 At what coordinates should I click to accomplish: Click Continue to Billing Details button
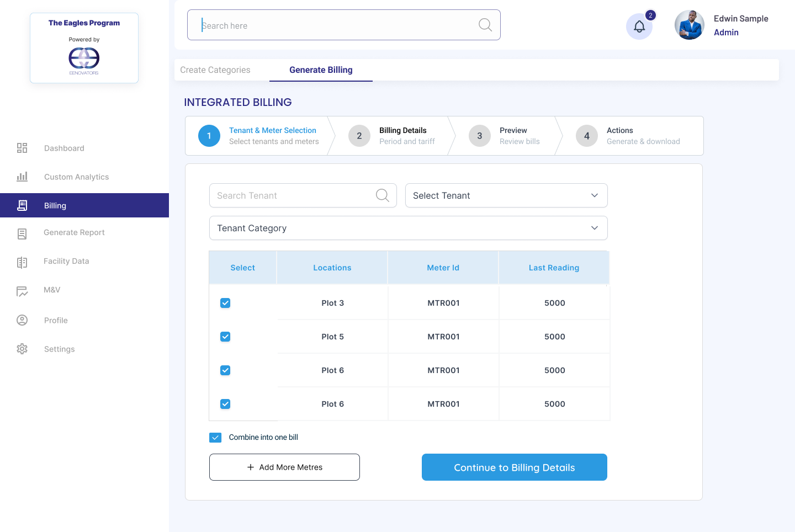click(515, 467)
